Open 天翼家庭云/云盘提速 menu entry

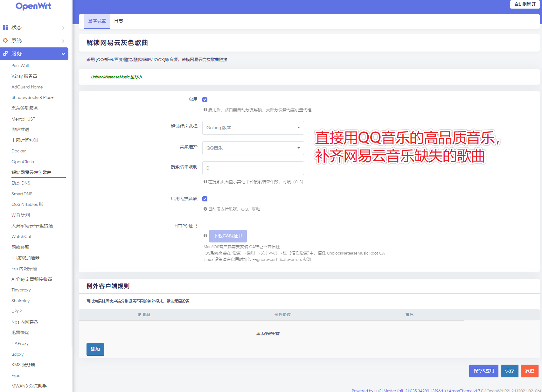[x=32, y=226]
